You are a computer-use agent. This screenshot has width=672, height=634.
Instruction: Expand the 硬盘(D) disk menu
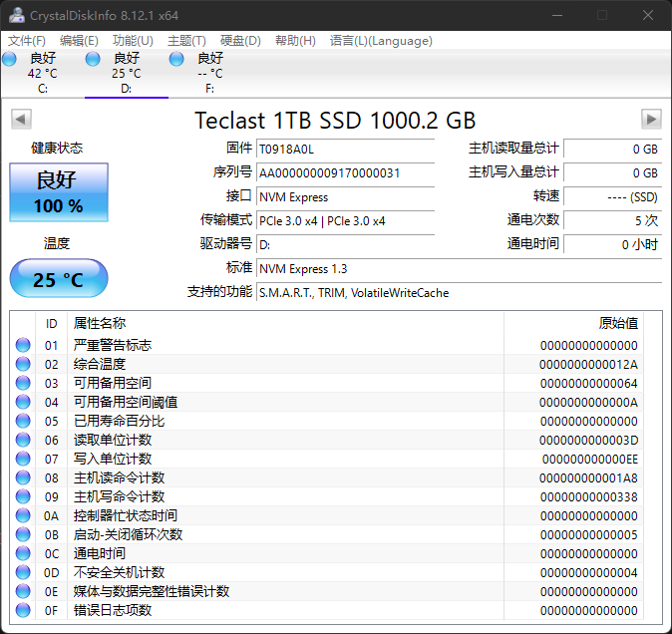pyautogui.click(x=240, y=41)
